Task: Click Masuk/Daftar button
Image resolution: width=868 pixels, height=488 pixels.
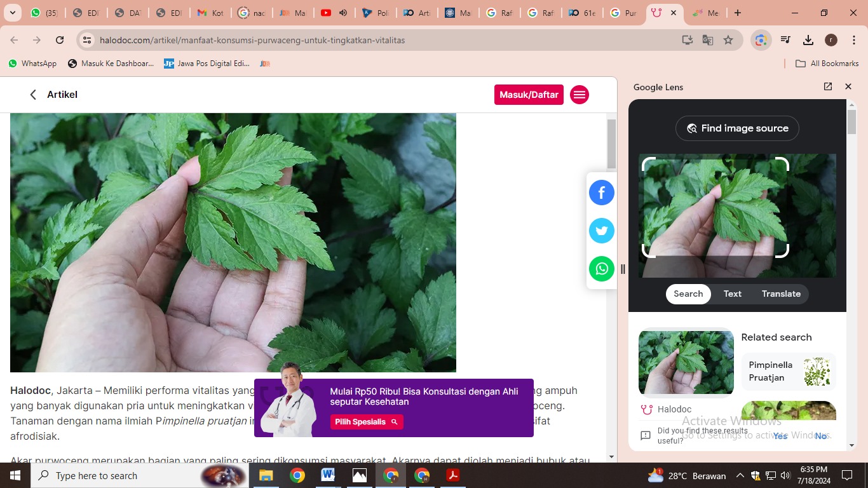Action: point(529,95)
